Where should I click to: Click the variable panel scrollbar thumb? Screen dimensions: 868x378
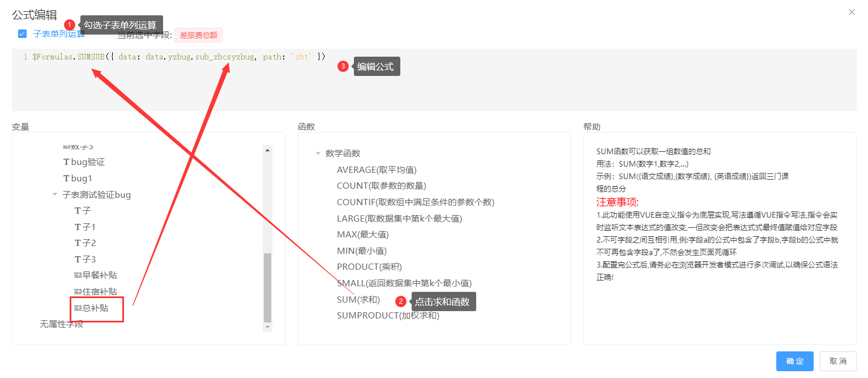coord(267,287)
